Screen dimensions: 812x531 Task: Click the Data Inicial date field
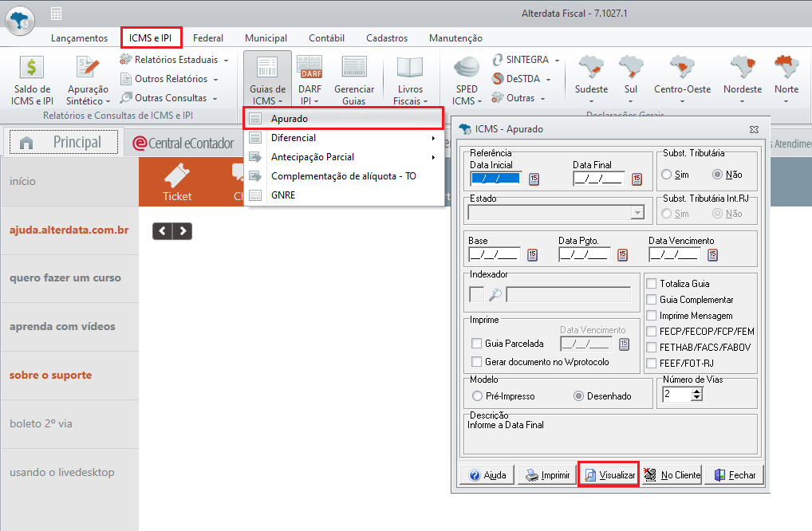pos(495,179)
